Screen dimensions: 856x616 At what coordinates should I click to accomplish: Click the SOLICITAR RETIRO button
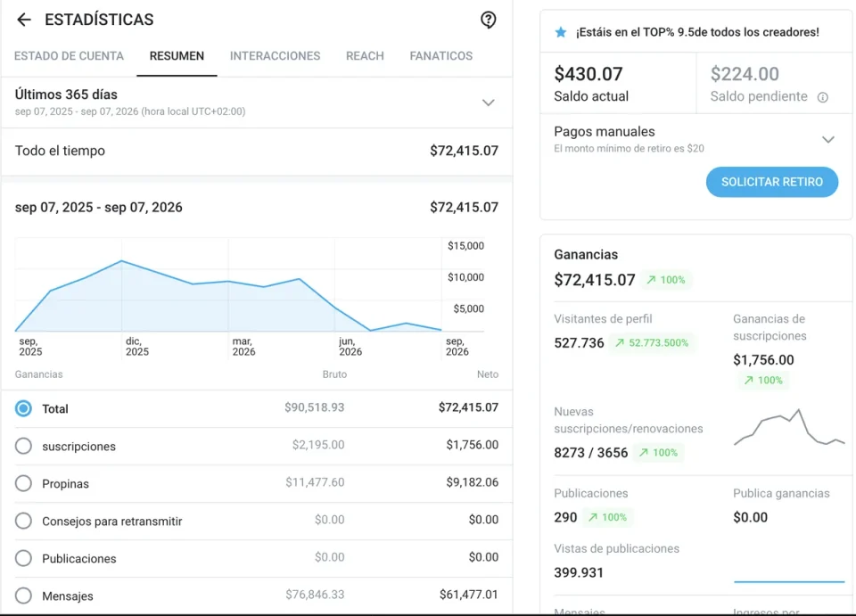[x=772, y=182]
